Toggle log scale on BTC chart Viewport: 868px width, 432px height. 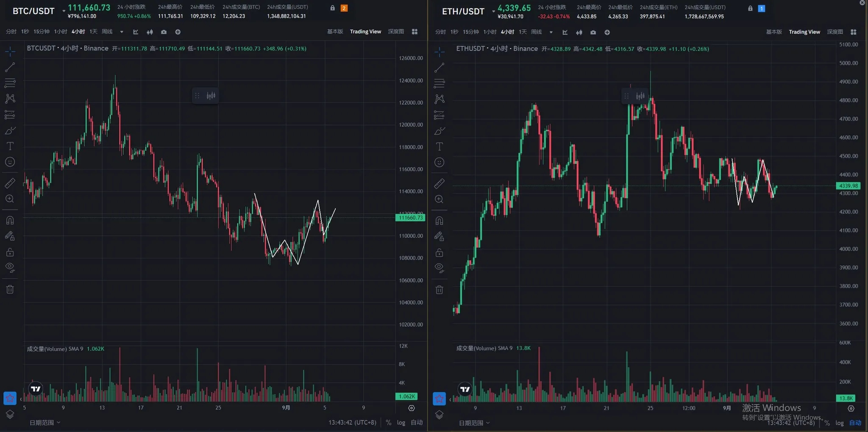[x=401, y=422]
